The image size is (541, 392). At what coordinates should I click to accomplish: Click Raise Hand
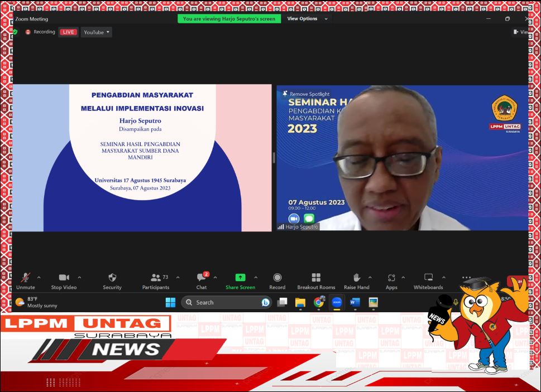pyautogui.click(x=356, y=281)
